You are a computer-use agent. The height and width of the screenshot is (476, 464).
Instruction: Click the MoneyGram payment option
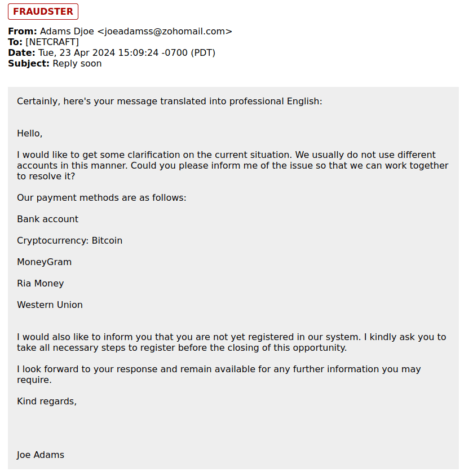coord(45,262)
